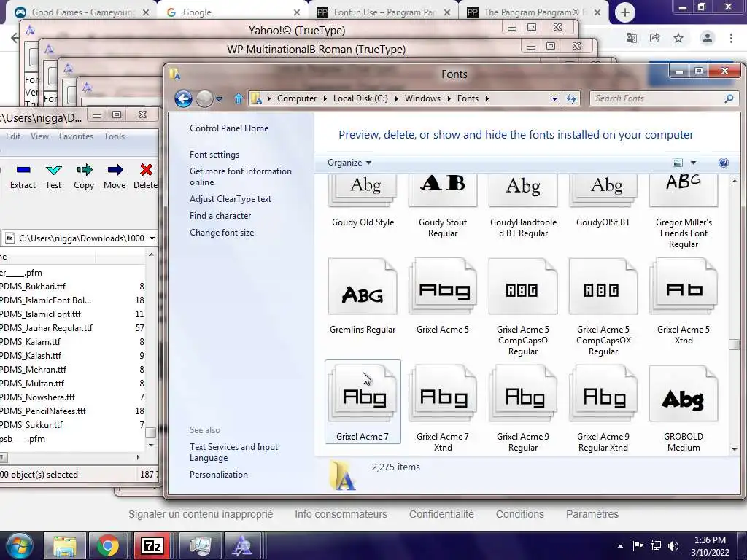Open a new Chrome tab
The height and width of the screenshot is (560, 747).
pos(625,12)
